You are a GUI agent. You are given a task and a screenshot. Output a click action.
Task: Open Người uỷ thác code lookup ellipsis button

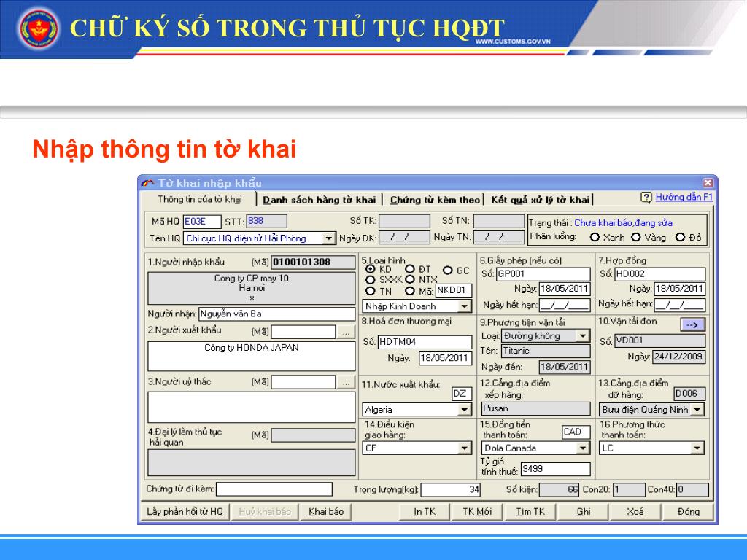[x=346, y=382]
